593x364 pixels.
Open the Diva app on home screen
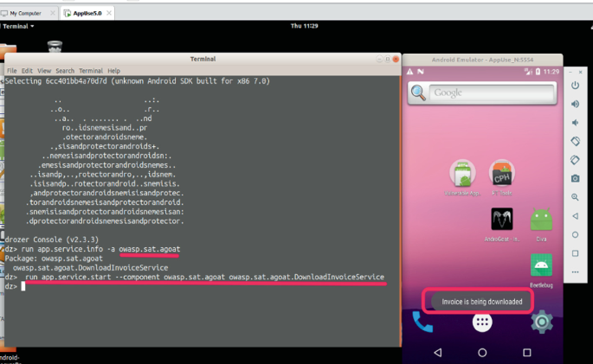(x=541, y=220)
